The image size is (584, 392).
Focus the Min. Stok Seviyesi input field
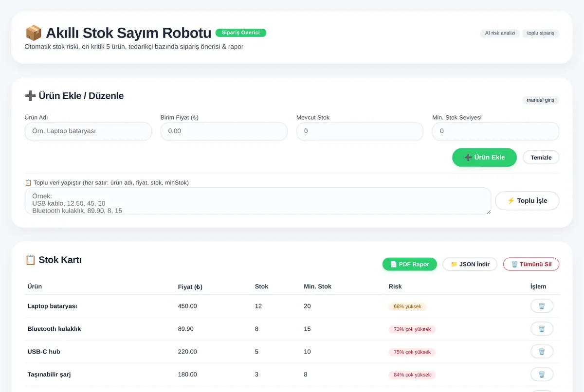pos(495,131)
